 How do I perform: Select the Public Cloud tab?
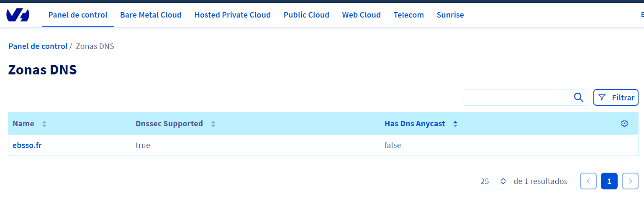pyautogui.click(x=306, y=15)
